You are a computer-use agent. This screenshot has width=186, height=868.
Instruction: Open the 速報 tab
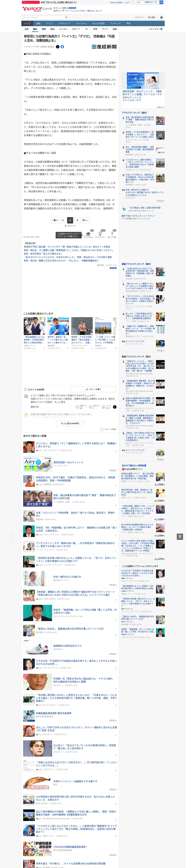click(38, 24)
